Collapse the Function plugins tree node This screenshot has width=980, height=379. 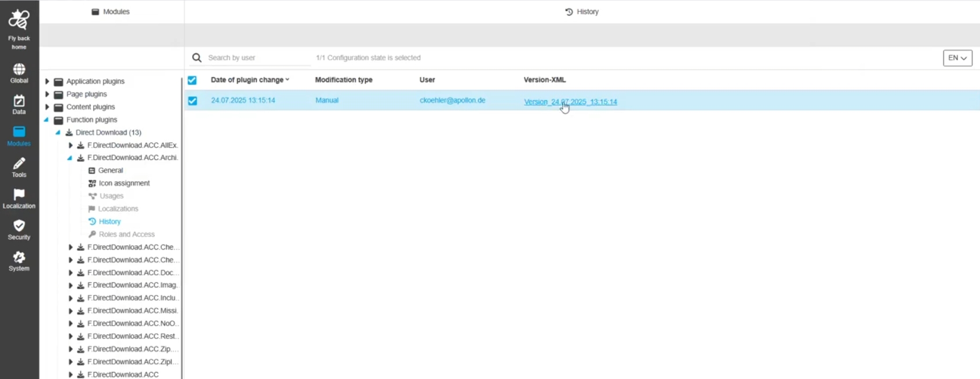pyautogui.click(x=46, y=120)
